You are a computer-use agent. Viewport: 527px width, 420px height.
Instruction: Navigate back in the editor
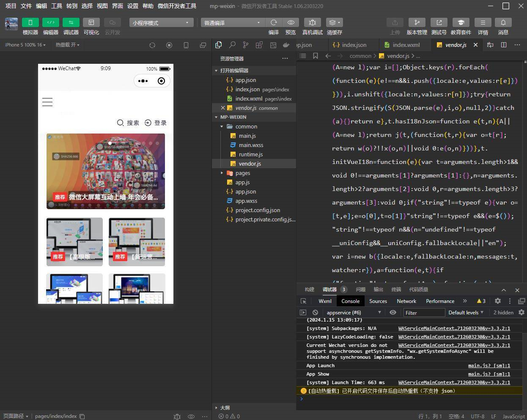pos(328,56)
